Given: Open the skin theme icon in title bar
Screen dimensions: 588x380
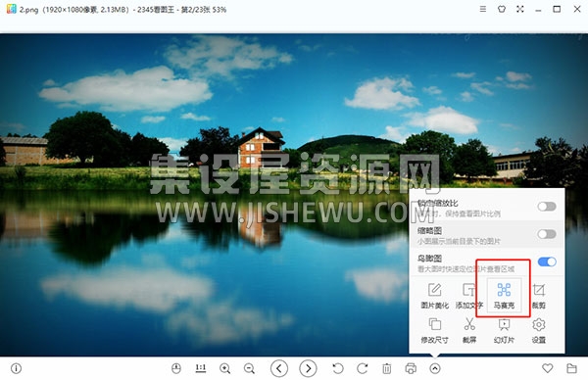Looking at the screenshot, I should tap(502, 9).
